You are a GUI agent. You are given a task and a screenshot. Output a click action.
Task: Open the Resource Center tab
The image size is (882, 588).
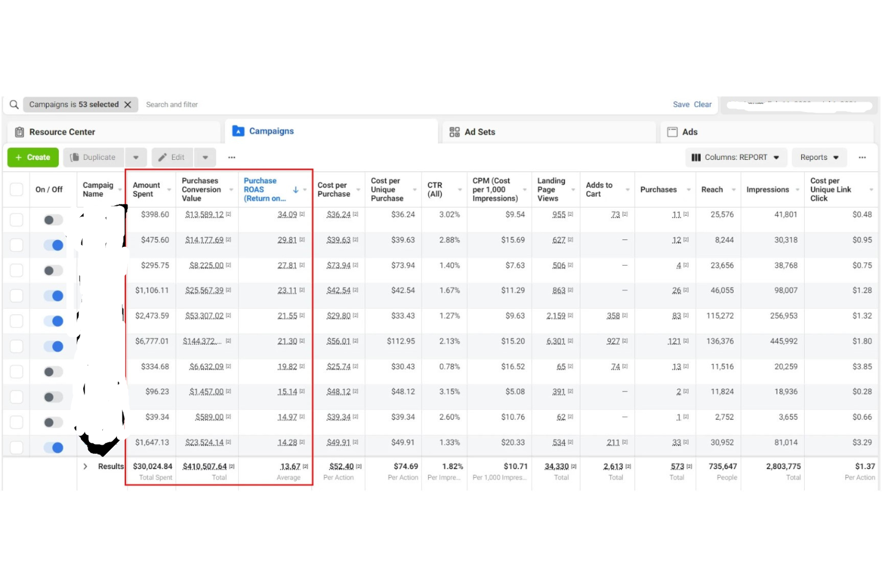(114, 132)
